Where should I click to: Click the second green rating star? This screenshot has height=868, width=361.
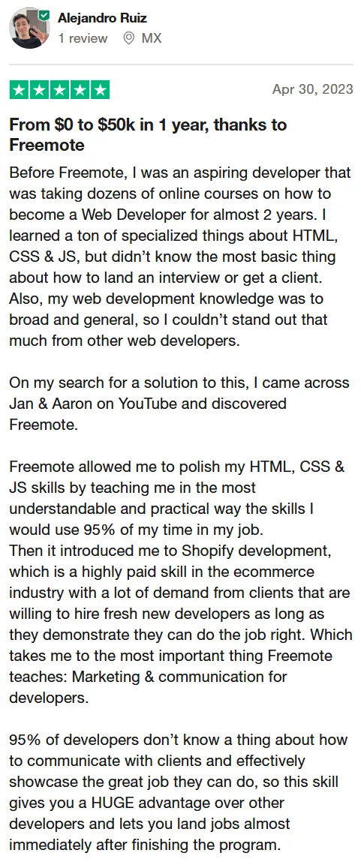click(39, 90)
